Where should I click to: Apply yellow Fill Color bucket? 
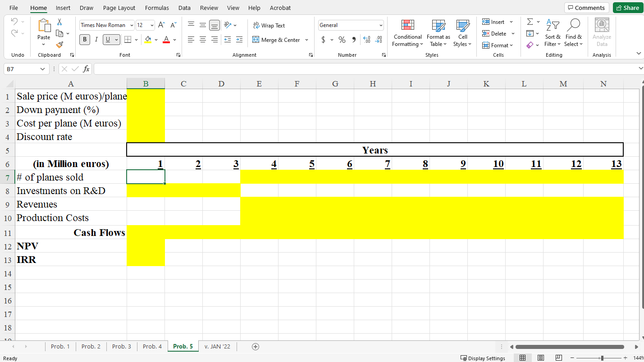(x=147, y=40)
